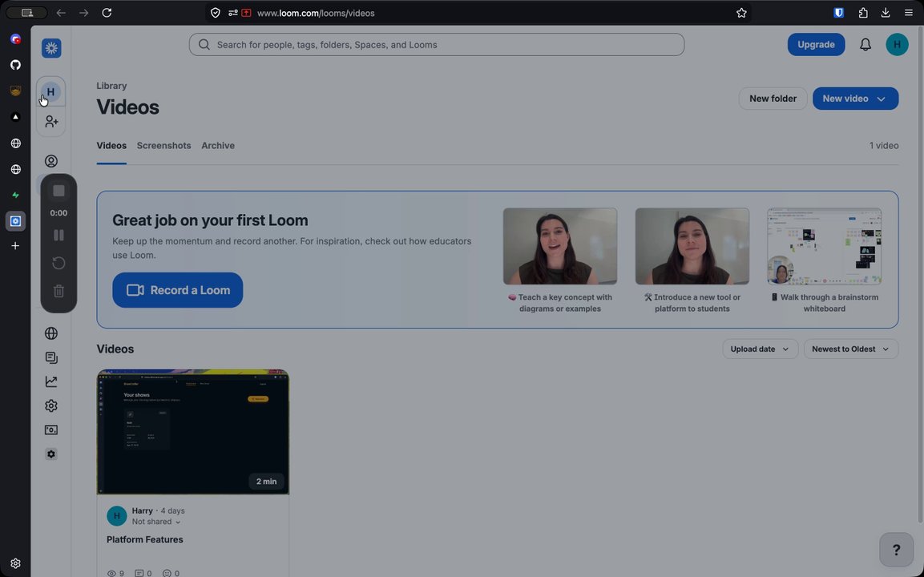Screen dimensions: 924x577
Task: Click the Loom logo home icon
Action: pos(51,48)
